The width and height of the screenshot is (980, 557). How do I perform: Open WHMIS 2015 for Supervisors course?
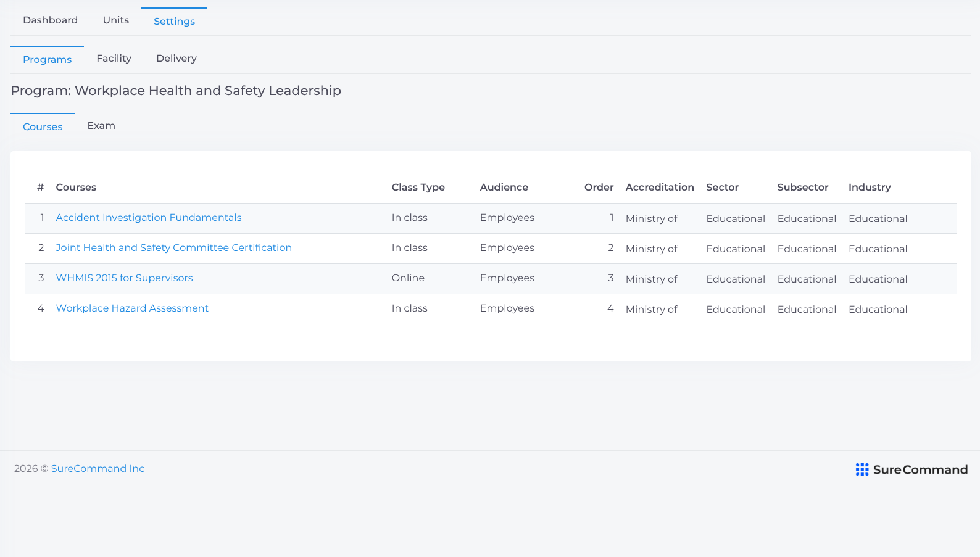coord(124,278)
